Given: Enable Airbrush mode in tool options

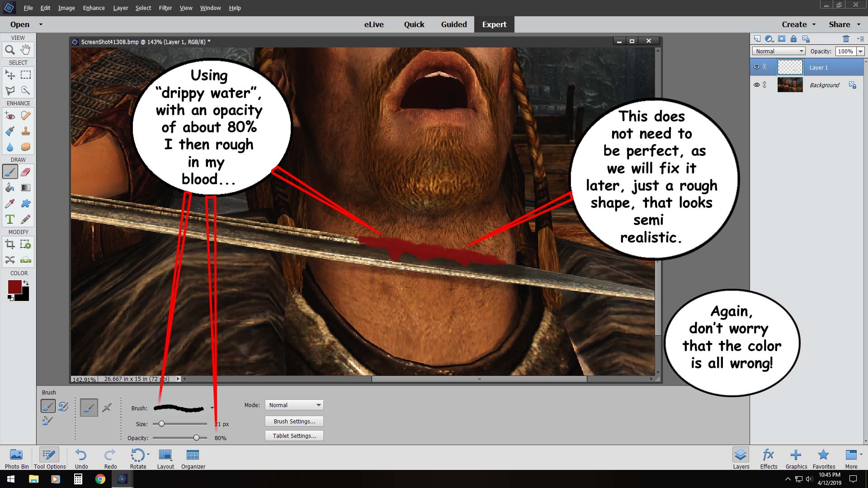Looking at the screenshot, I should (x=107, y=408).
